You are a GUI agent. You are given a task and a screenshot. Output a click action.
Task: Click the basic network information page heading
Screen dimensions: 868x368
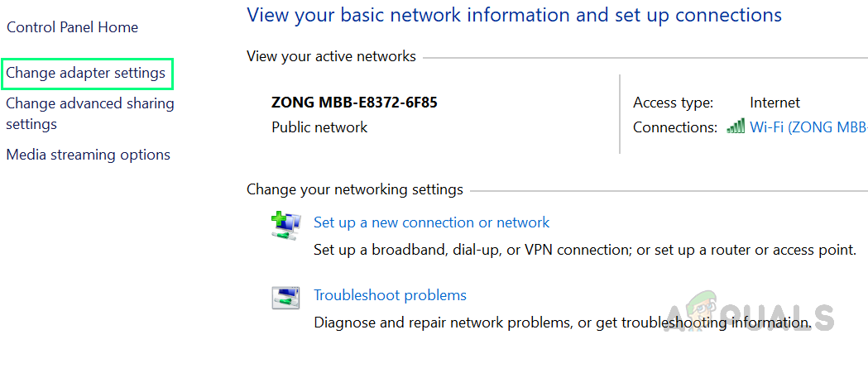(x=514, y=15)
